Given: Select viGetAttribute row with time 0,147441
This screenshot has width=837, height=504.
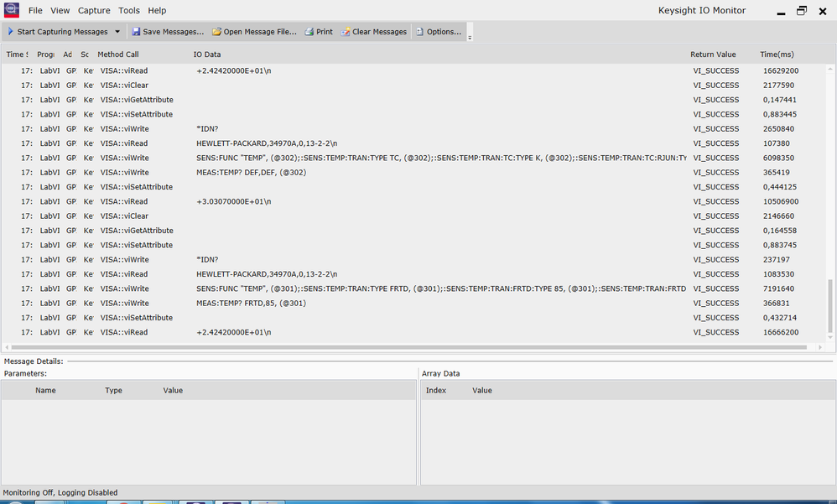Looking at the screenshot, I should pos(414,100).
